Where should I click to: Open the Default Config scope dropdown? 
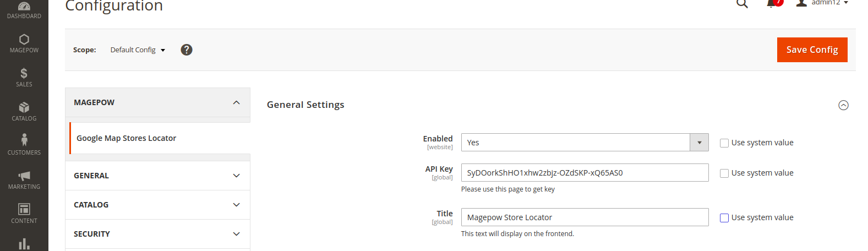point(138,50)
